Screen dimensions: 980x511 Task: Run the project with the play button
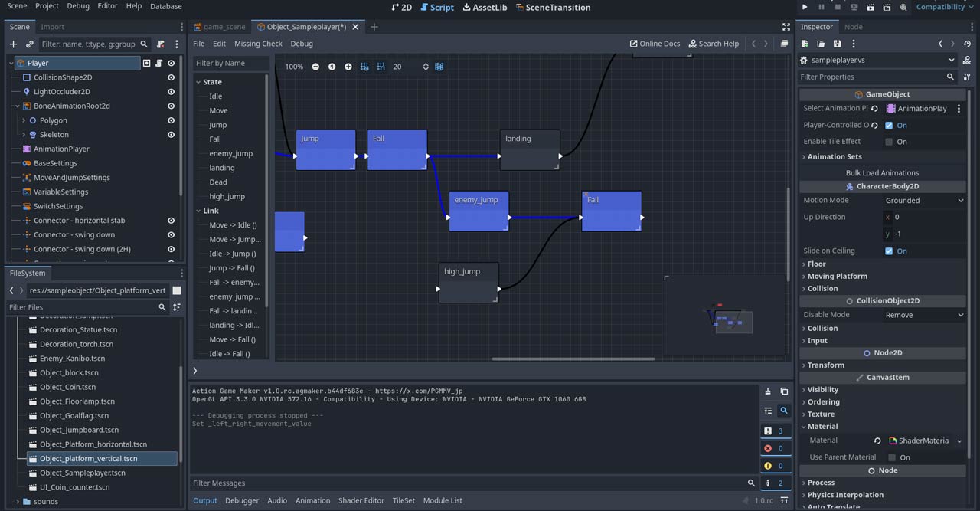coord(805,7)
